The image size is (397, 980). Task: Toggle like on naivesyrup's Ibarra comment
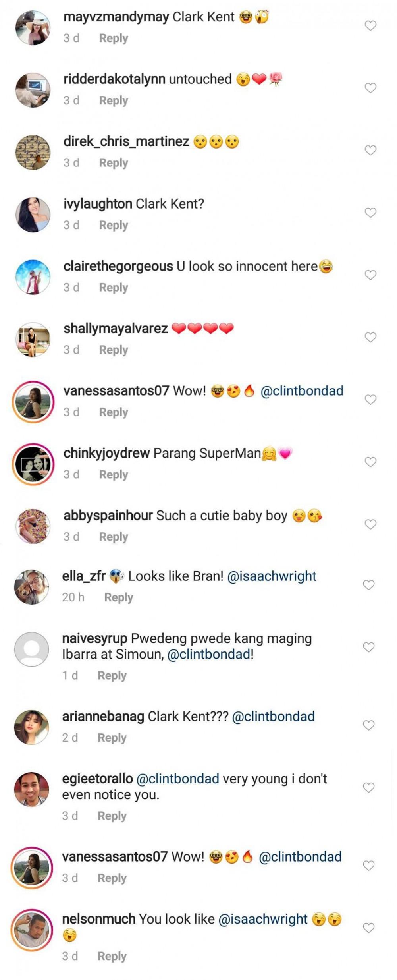pos(369,647)
